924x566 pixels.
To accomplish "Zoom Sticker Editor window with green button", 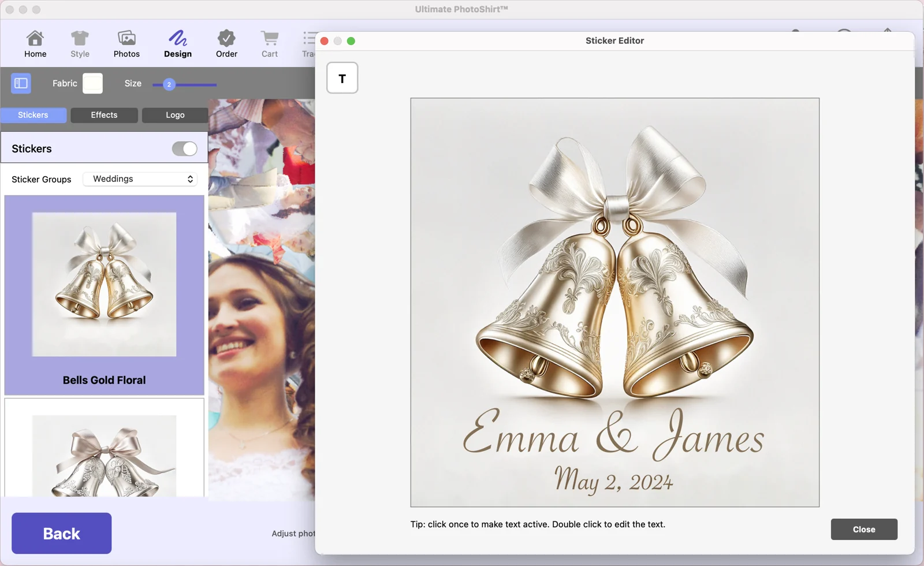I will click(x=351, y=41).
